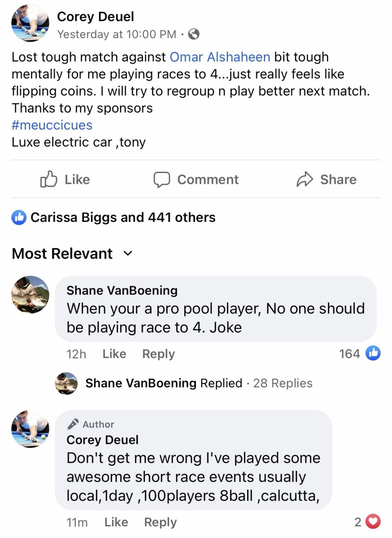
Task: Click the blue like reaction icon beside Carissa Biggs
Action: (19, 218)
